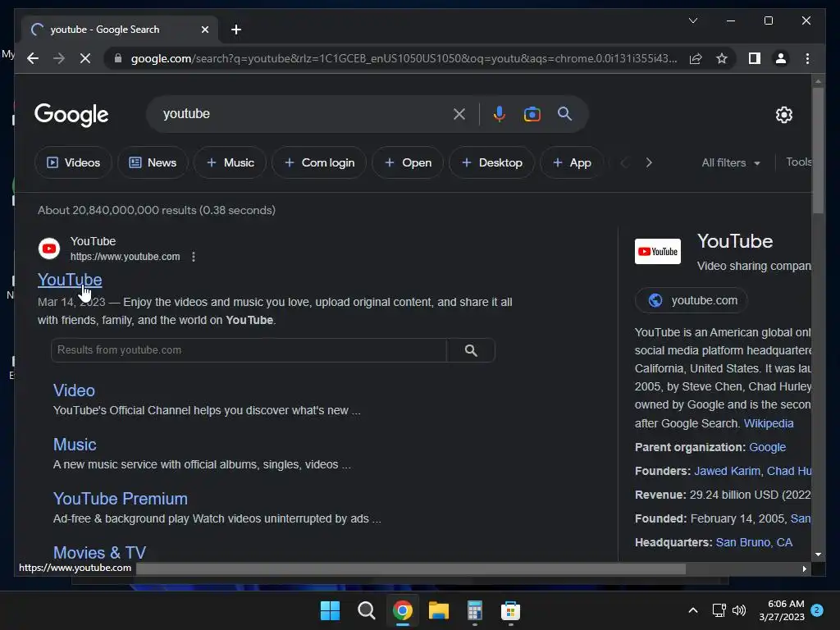Add the Desktop filter chip
Screen dimensions: 840x630
point(491,162)
